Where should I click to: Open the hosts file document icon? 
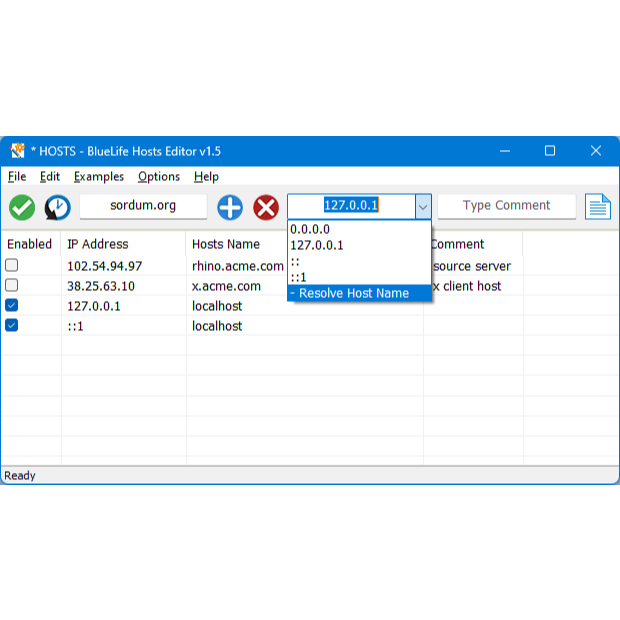(598, 206)
